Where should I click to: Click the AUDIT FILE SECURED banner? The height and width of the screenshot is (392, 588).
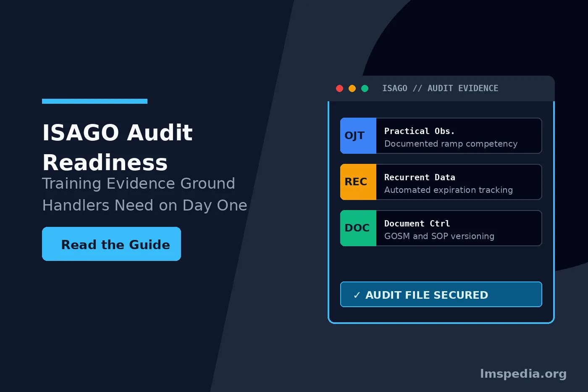[441, 295]
